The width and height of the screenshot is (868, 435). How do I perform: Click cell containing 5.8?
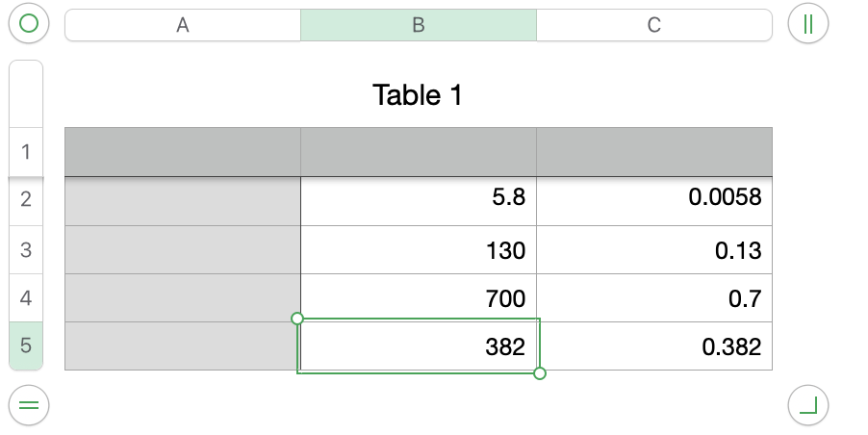(x=419, y=200)
